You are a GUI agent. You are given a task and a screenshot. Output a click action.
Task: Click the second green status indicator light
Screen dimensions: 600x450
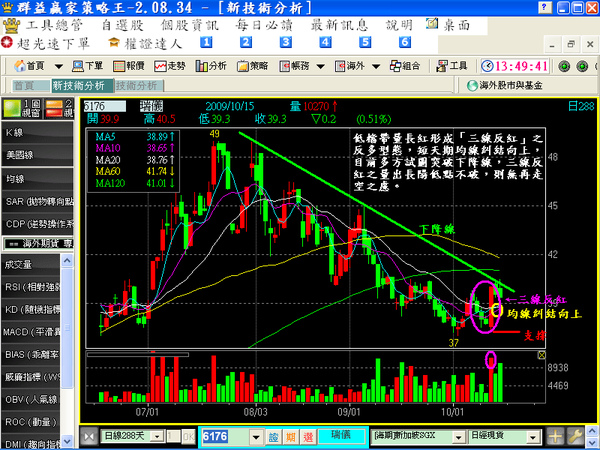point(582,67)
